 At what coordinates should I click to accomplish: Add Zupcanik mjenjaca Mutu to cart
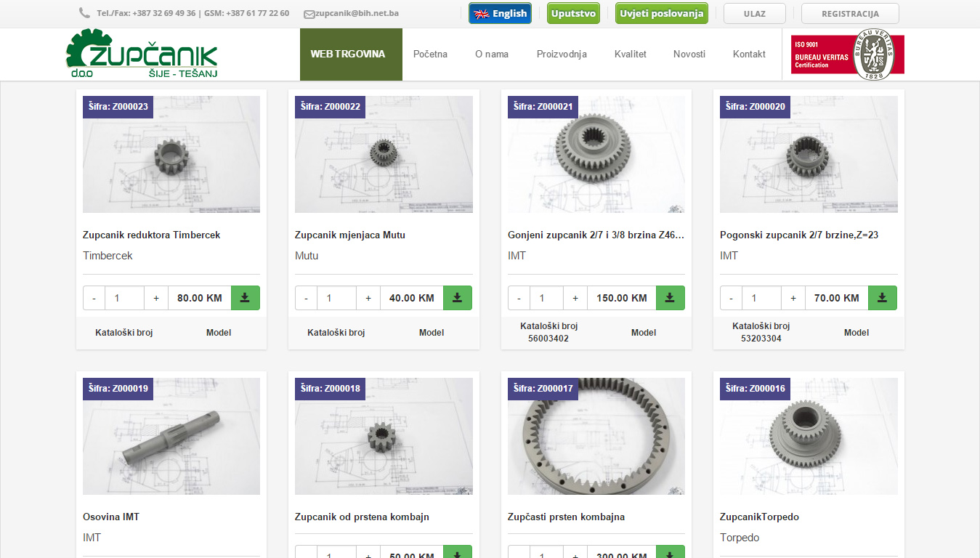coord(458,298)
